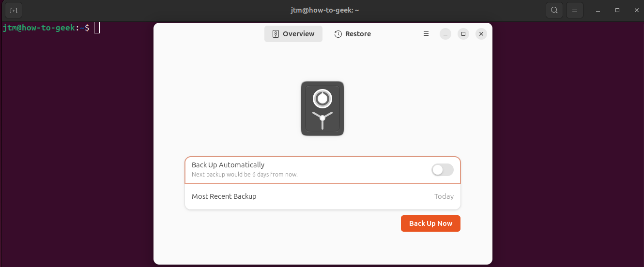This screenshot has width=644, height=267.
Task: Minimize the terminal window
Action: [598, 10]
